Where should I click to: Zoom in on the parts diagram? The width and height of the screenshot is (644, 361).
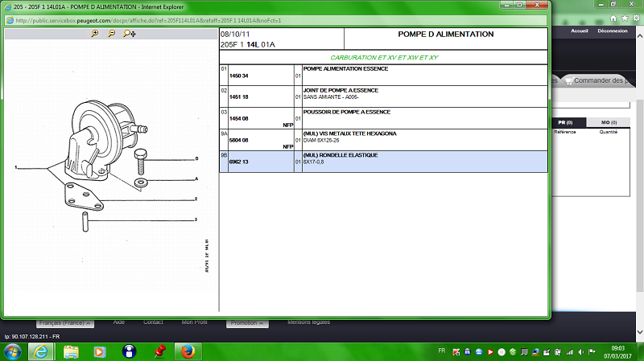(95, 34)
